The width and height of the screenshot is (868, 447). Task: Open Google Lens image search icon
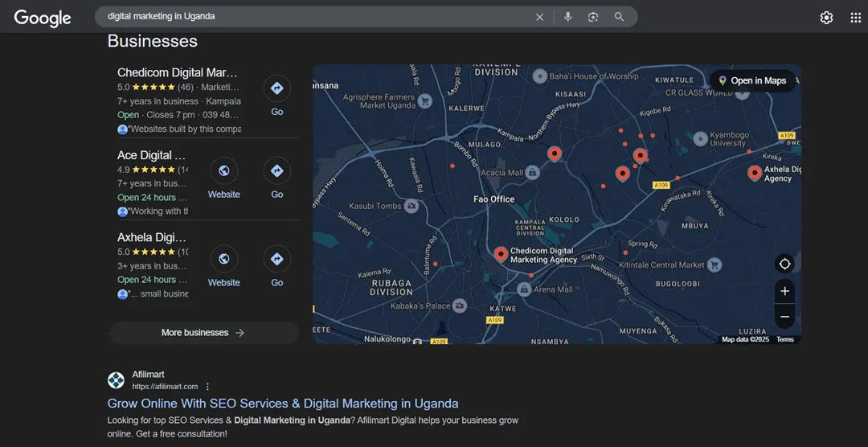[593, 17]
